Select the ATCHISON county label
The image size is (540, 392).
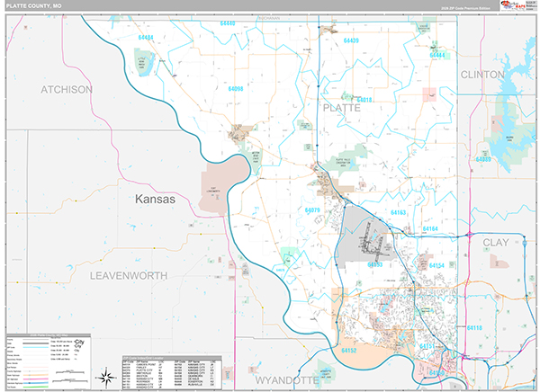(67, 90)
